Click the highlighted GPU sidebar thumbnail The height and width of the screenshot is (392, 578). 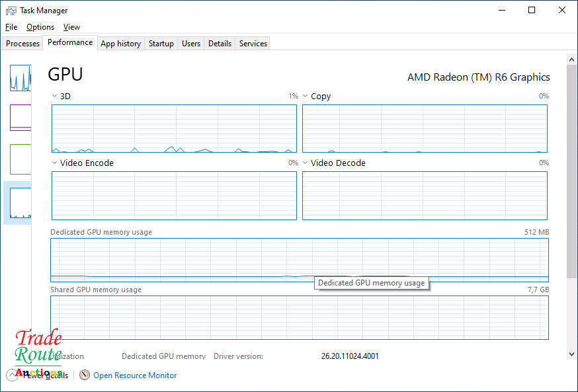coord(21,203)
